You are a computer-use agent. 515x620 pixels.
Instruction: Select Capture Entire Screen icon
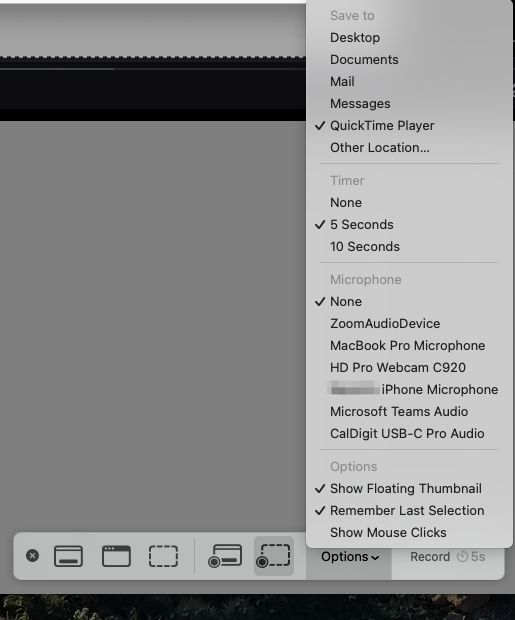point(68,556)
